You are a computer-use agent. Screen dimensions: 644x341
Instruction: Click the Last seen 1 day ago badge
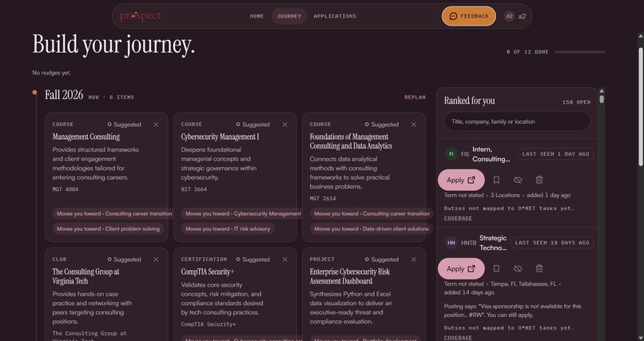pos(555,154)
